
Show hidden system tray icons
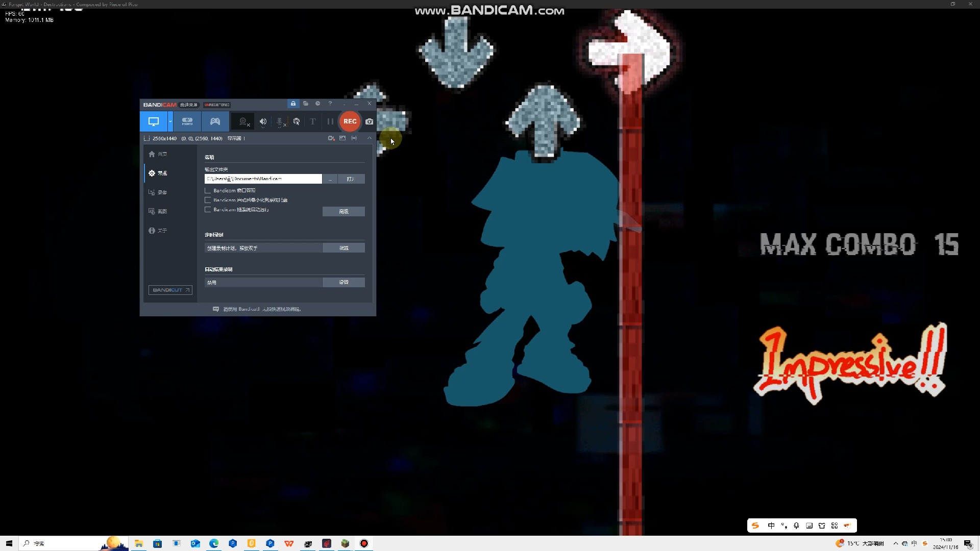click(895, 543)
